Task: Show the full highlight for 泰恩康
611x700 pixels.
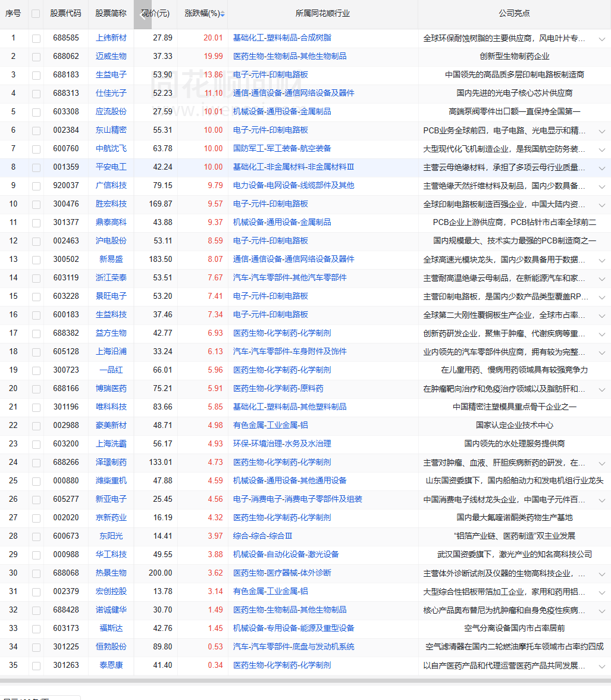Action: coord(602,666)
